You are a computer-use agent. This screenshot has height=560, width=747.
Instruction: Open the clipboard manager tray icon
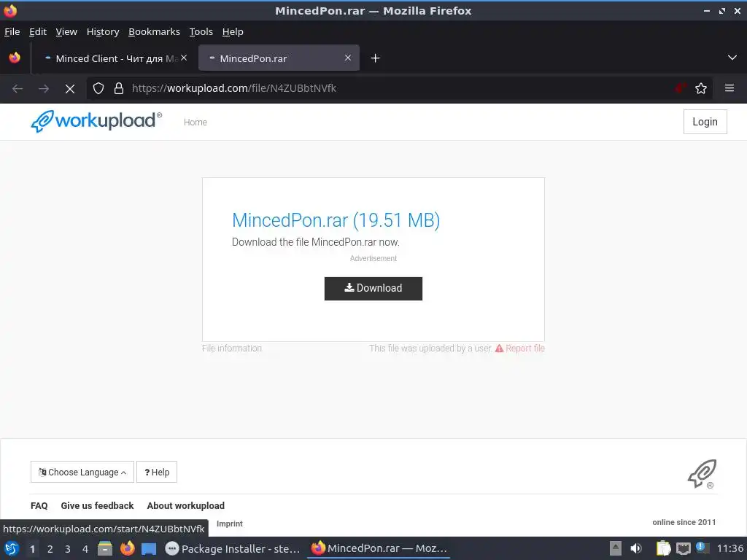[x=662, y=548]
